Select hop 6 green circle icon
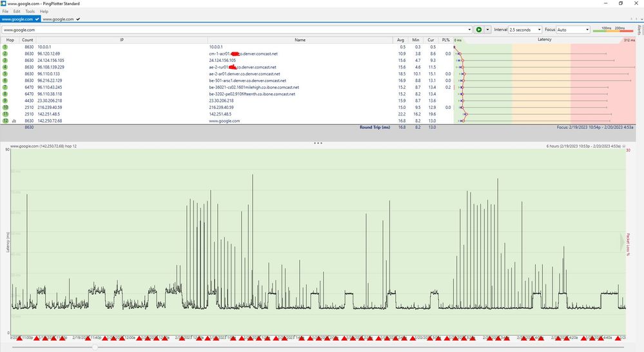Screen dimensions: 644x352 click(x=5, y=81)
